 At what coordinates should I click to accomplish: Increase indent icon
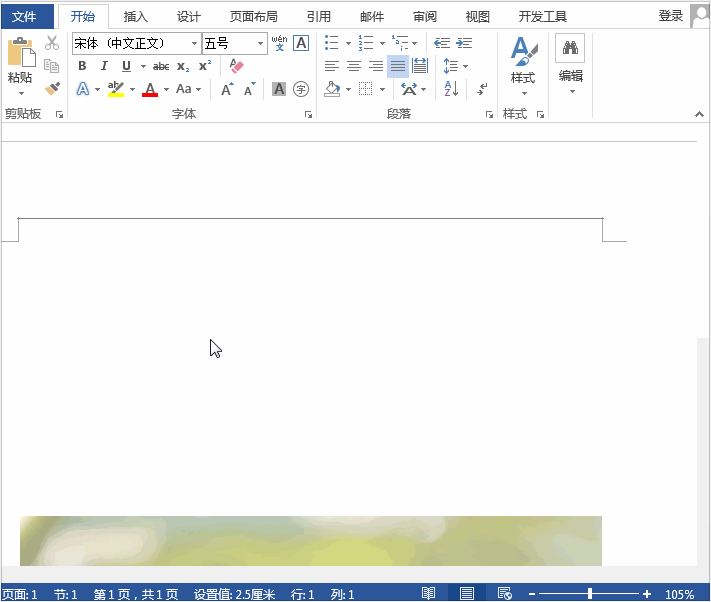tap(464, 43)
